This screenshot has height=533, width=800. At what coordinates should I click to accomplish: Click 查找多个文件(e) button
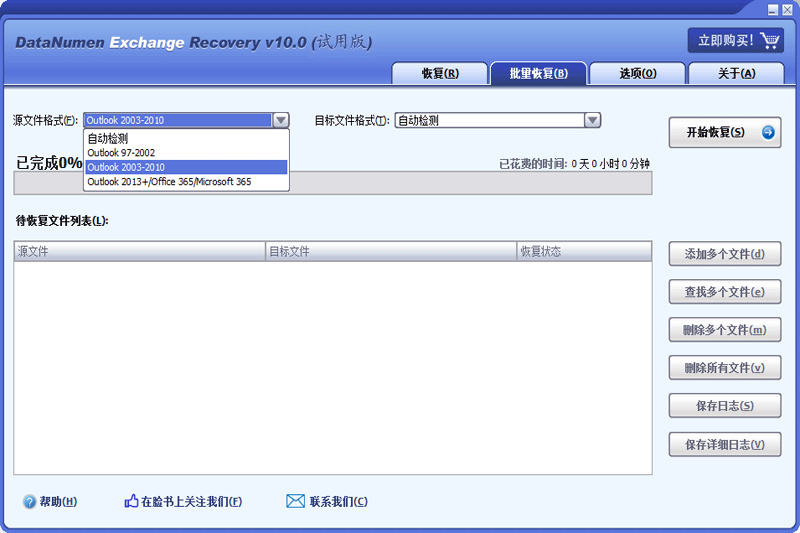(725, 292)
